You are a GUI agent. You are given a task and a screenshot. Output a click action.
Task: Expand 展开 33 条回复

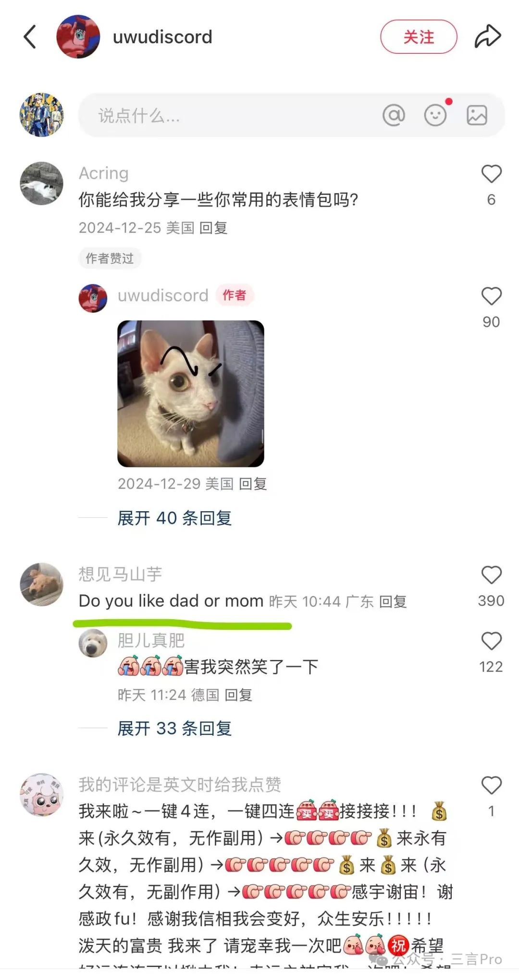[174, 728]
